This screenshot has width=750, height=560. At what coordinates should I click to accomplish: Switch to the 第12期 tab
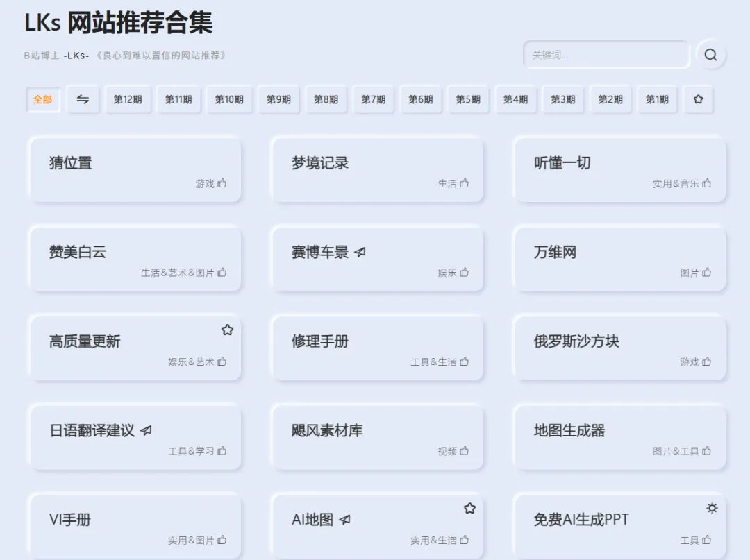click(x=128, y=99)
